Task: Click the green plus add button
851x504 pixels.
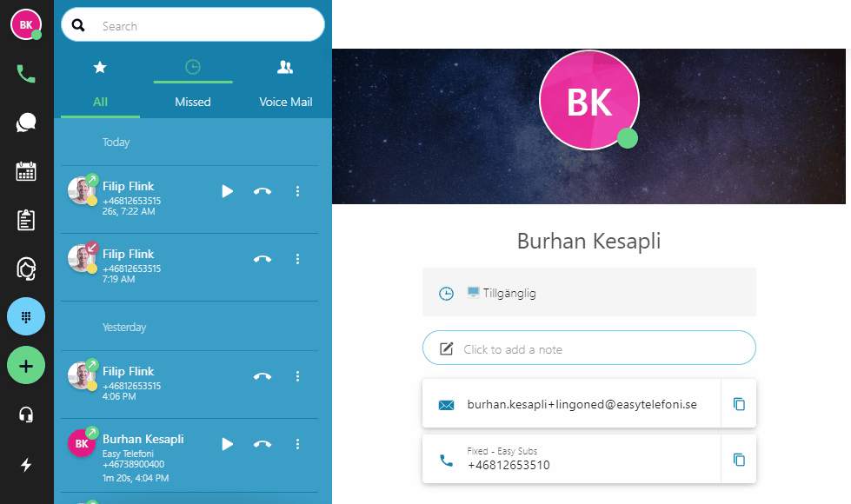Action: coord(26,366)
